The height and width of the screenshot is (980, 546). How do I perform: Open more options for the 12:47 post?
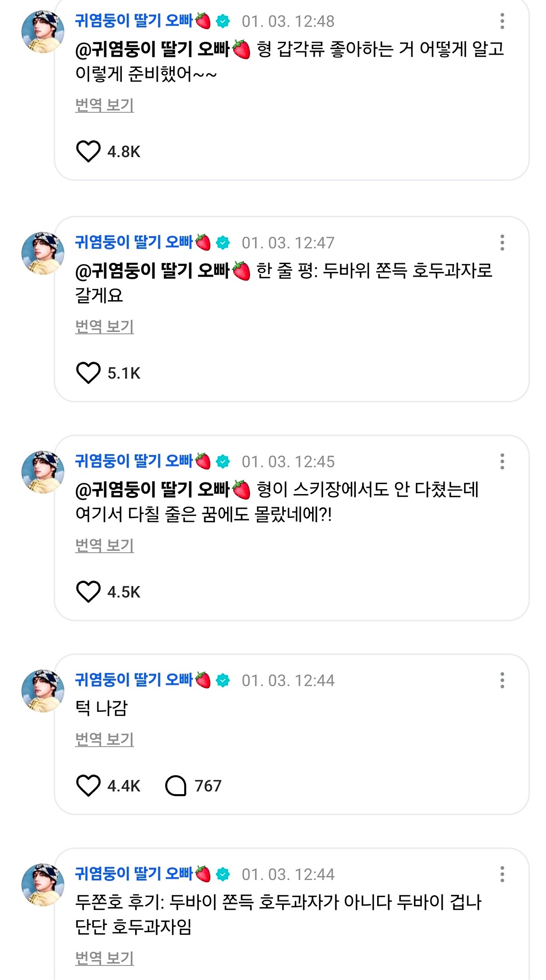coord(502,243)
